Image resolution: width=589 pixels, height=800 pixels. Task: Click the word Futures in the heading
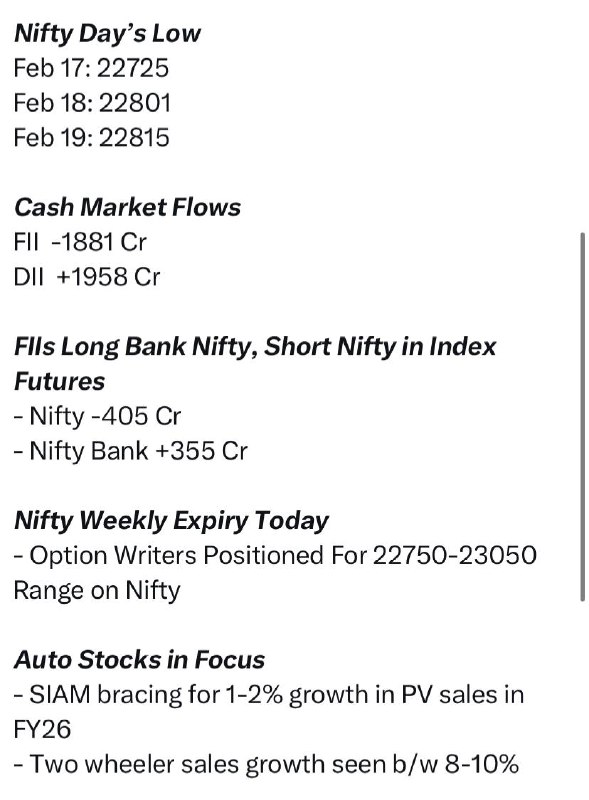[59, 381]
